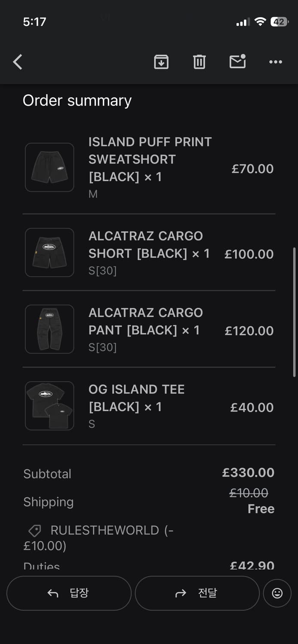Archive this email with the archive icon
This screenshot has width=298, height=644.
click(161, 62)
